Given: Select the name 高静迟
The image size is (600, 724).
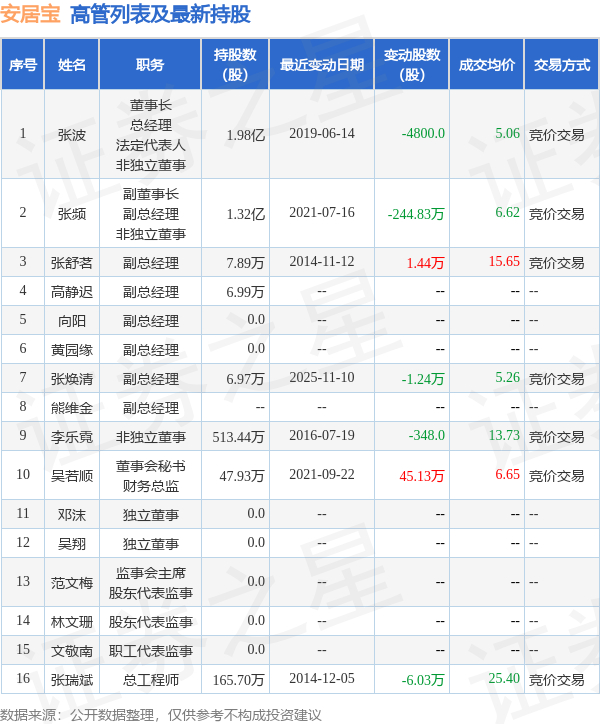Looking at the screenshot, I should tap(72, 292).
